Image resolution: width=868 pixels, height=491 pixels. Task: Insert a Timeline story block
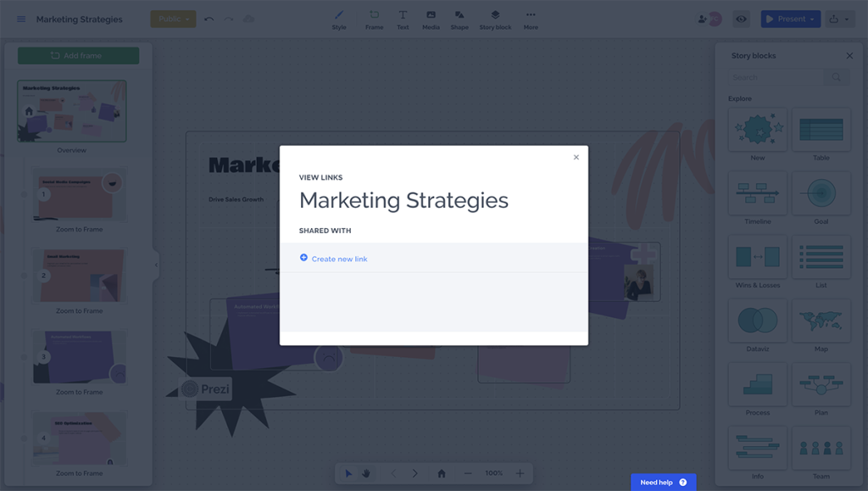pos(757,194)
